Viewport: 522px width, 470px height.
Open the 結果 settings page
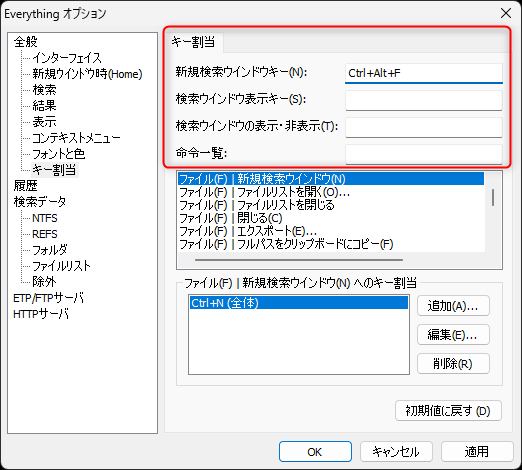point(44,106)
